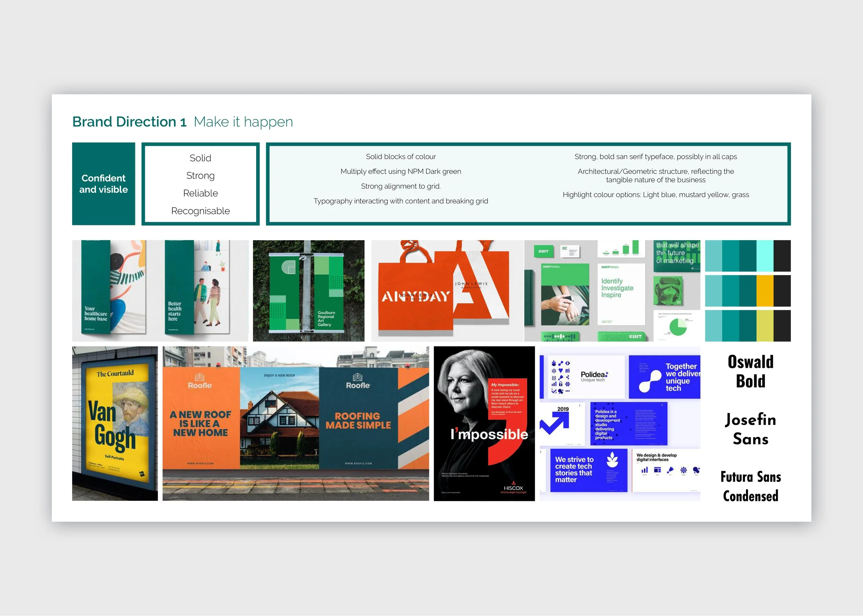Click the Josefin Sans font sample
This screenshot has width=863, height=616.
click(750, 429)
